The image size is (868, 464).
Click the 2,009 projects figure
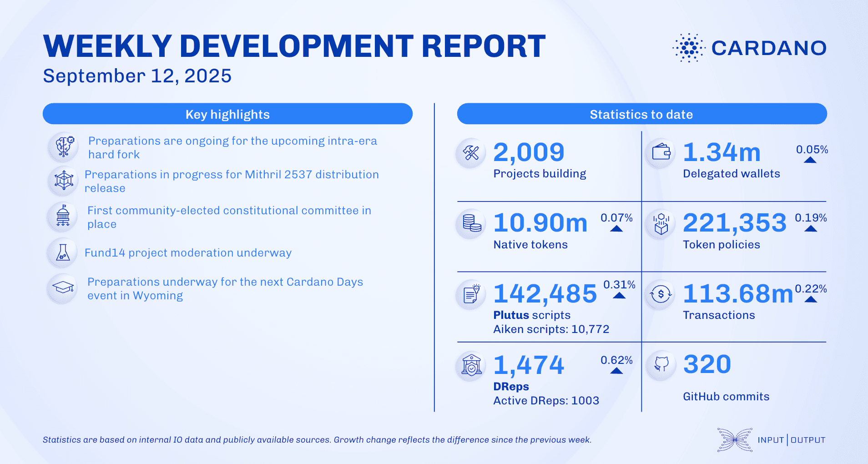coord(529,152)
